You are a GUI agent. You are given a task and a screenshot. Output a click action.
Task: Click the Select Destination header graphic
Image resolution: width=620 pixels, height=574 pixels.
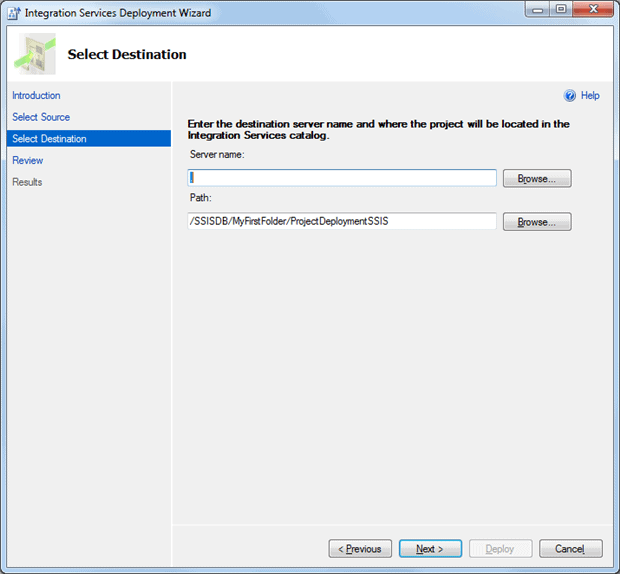(35, 54)
